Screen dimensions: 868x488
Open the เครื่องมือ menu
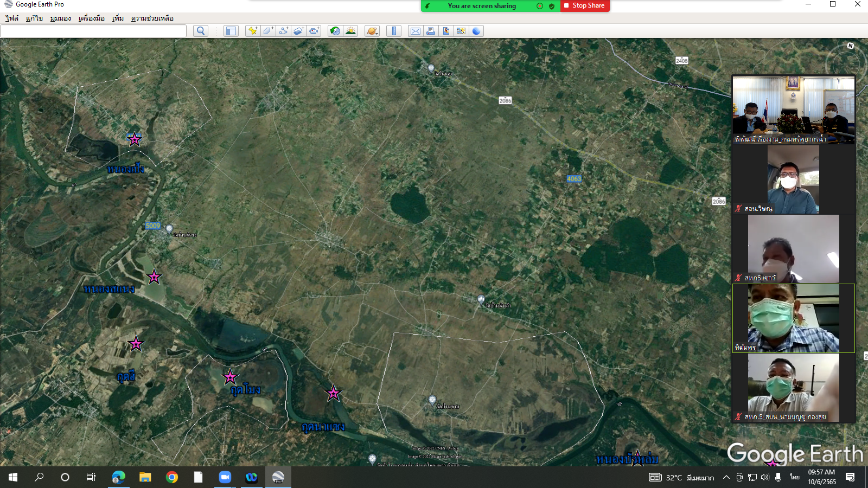coord(91,18)
